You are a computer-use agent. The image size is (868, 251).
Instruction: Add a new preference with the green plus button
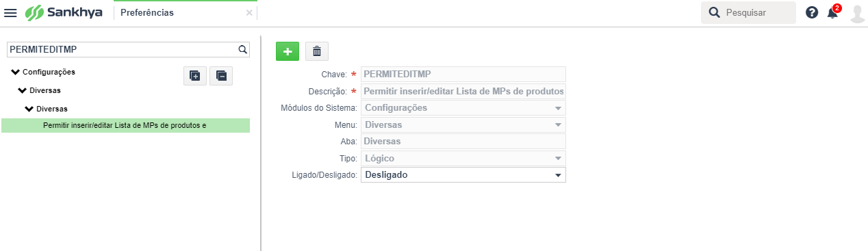[x=288, y=51]
